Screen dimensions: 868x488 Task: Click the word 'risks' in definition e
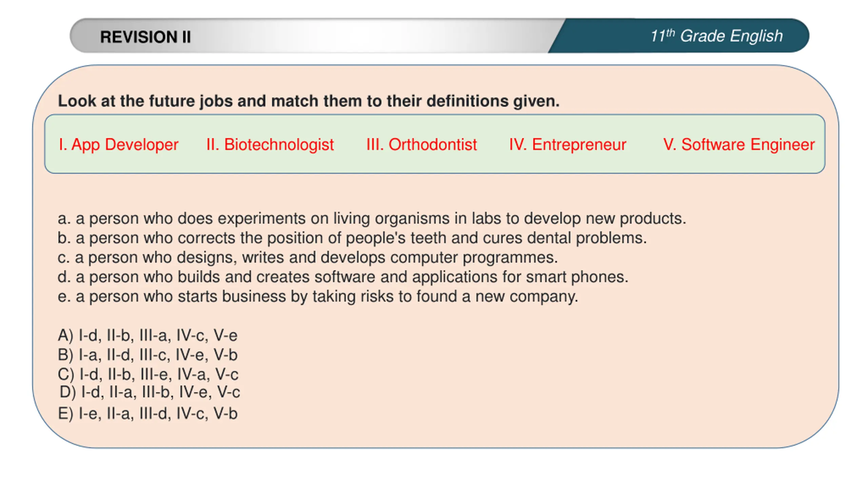[377, 297]
